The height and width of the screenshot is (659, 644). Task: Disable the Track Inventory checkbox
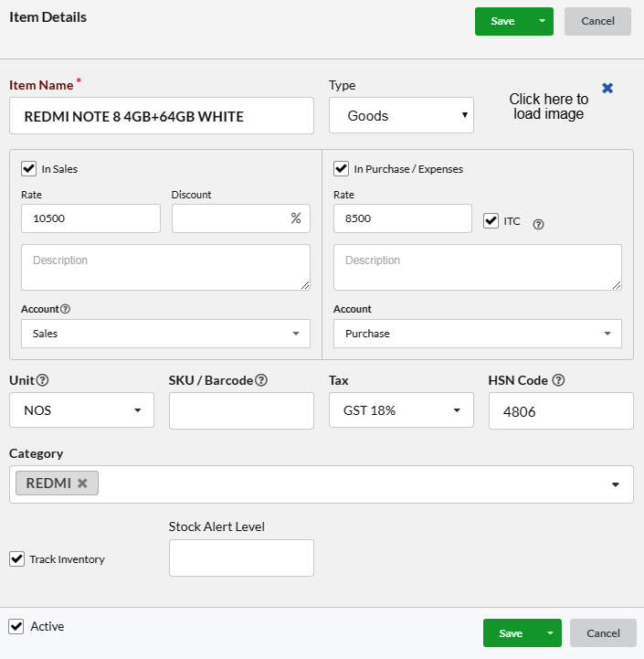click(x=16, y=559)
